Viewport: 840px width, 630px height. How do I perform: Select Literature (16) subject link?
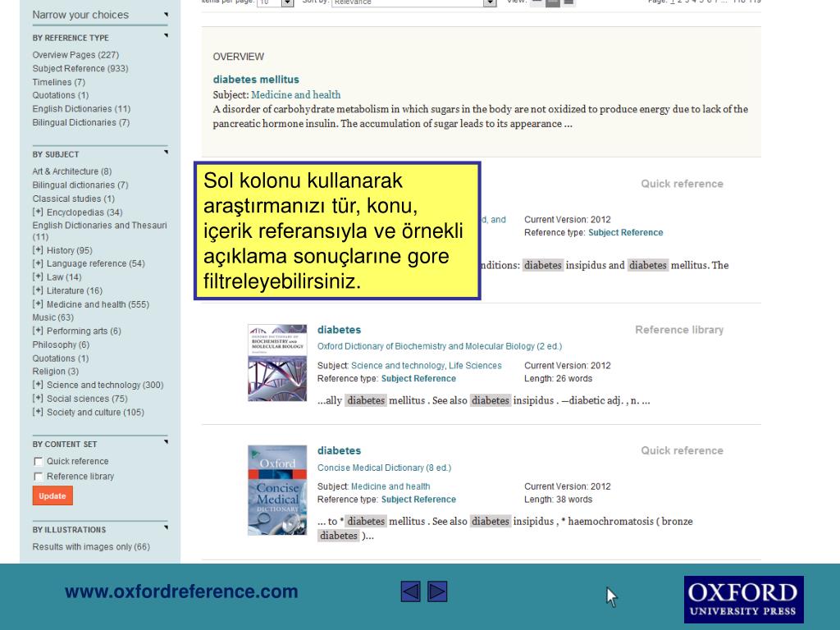[x=75, y=290]
